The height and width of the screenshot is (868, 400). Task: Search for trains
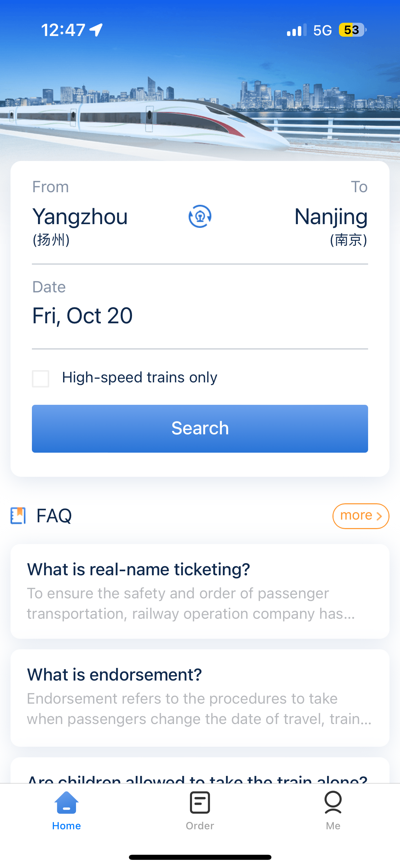coord(200,429)
